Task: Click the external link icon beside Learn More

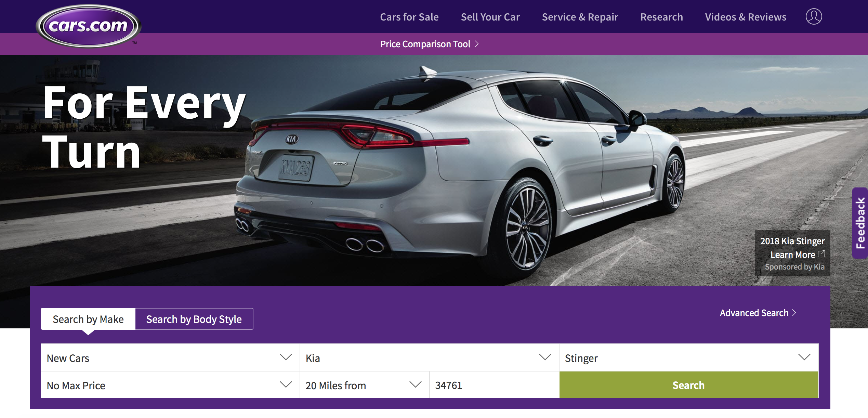Action: [821, 254]
